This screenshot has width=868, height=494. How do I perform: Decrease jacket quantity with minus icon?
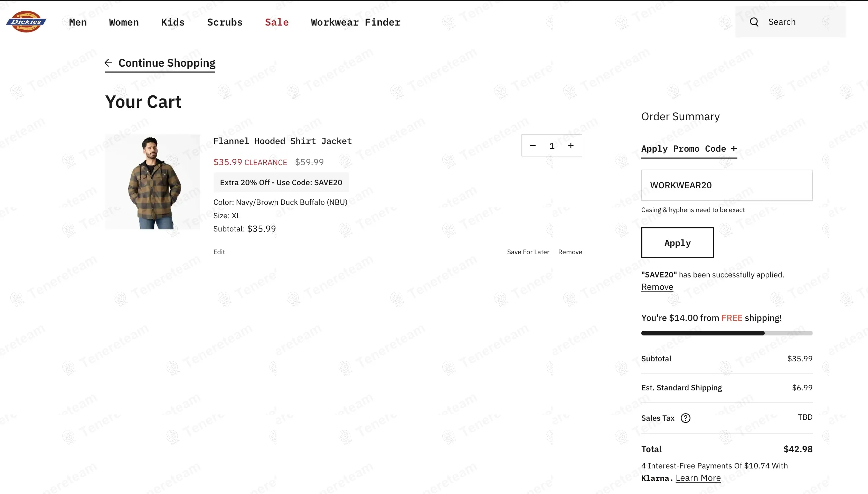tap(533, 146)
